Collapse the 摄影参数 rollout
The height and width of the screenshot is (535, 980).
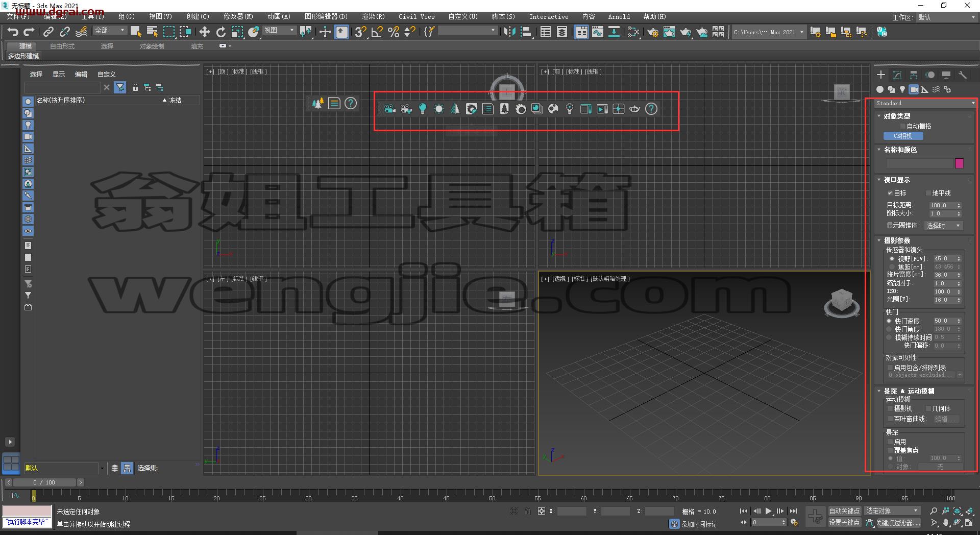coord(897,240)
